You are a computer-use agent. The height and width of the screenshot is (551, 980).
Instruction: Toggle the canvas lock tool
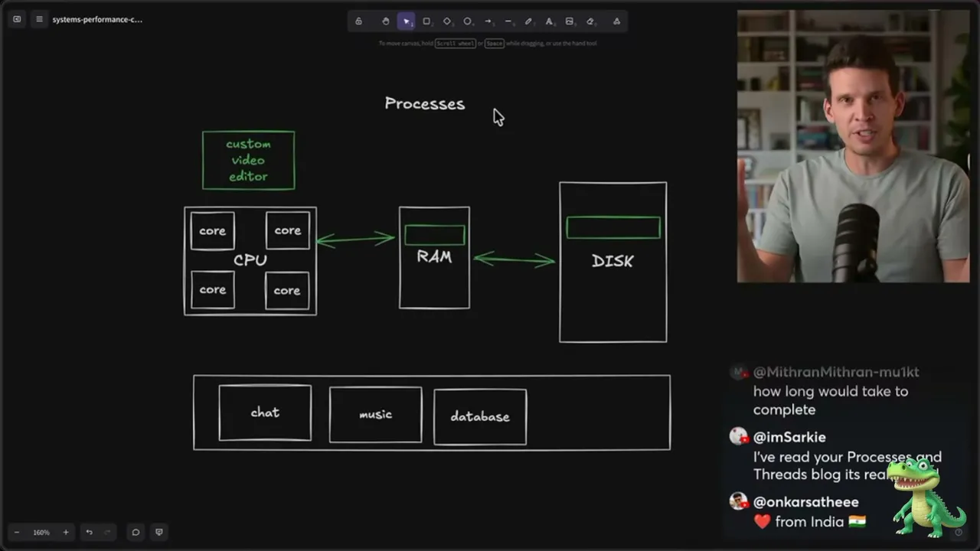point(358,21)
